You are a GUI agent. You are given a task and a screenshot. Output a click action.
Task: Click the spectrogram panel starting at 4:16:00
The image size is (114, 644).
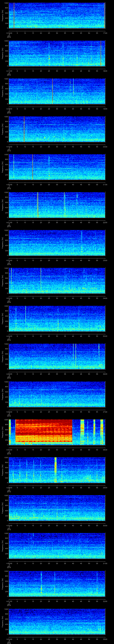pyautogui.click(x=57, y=16)
